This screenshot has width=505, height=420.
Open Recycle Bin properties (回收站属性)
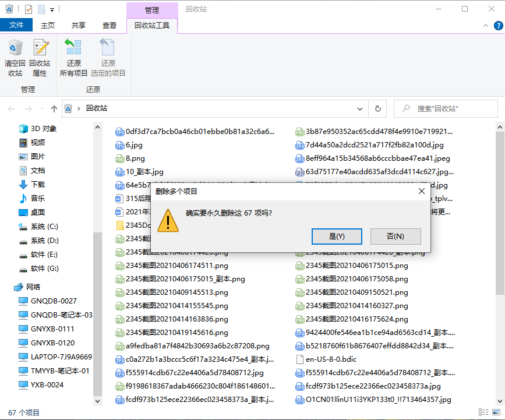[x=40, y=58]
